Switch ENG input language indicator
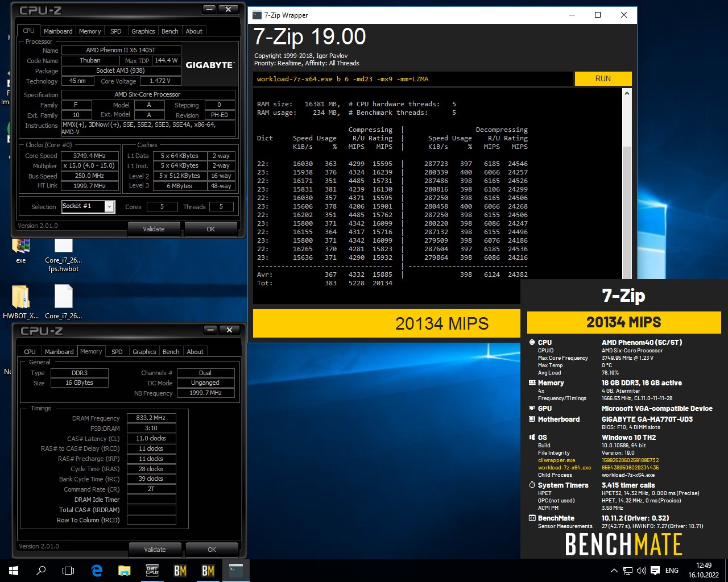The width and height of the screenshot is (728, 582). click(x=672, y=571)
